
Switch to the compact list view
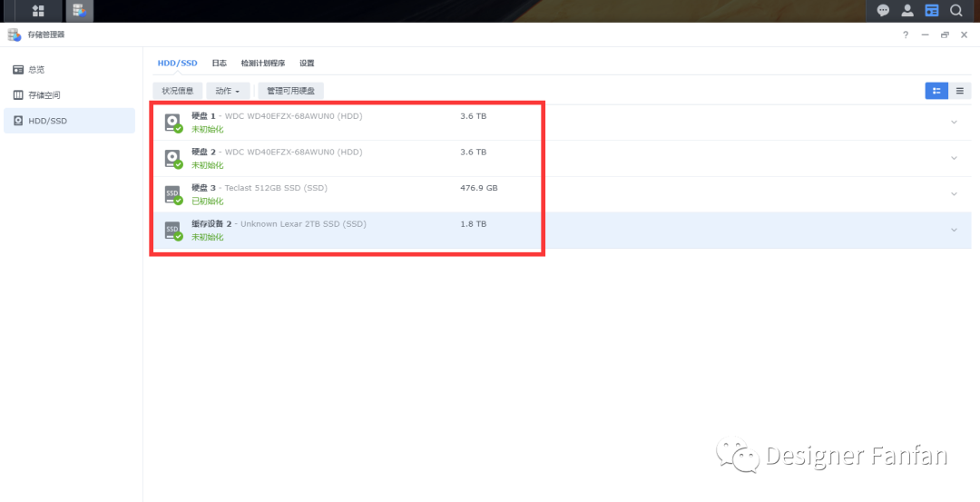[959, 91]
